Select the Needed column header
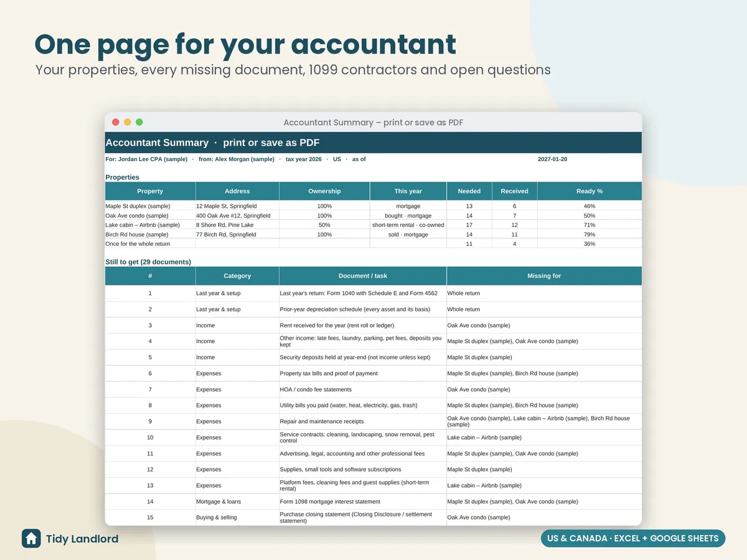 (469, 191)
